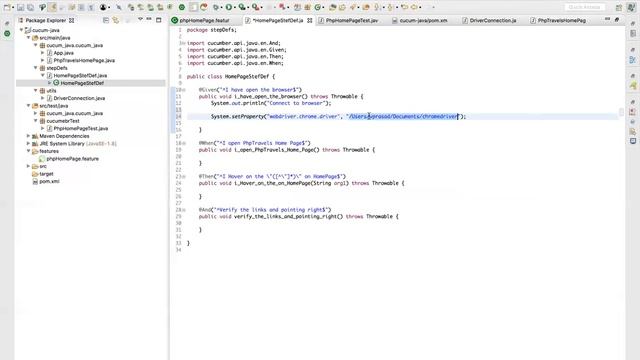Click the Quick Access search field
Screen dimensions: 640x360
584,7
